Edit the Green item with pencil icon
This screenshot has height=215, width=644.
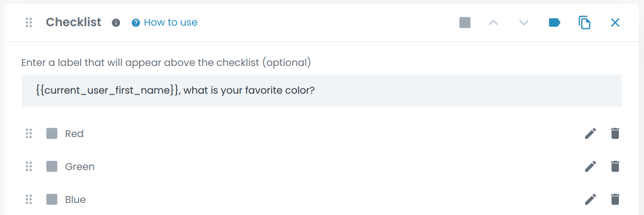pos(590,166)
